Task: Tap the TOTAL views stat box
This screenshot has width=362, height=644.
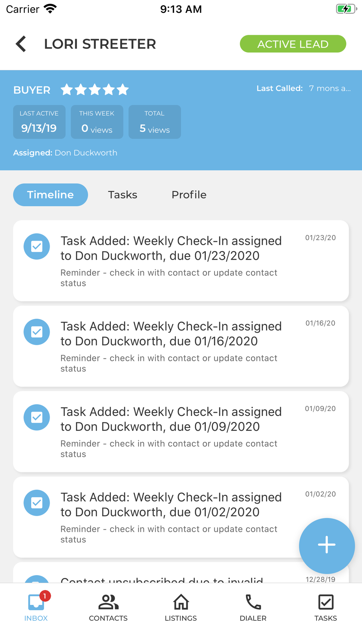Action: (154, 122)
